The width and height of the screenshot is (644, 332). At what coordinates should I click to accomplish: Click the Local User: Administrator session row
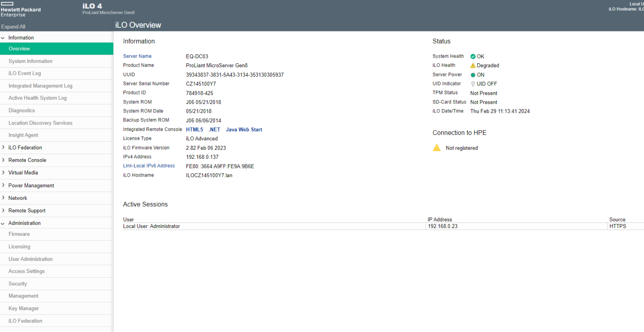[383, 226]
